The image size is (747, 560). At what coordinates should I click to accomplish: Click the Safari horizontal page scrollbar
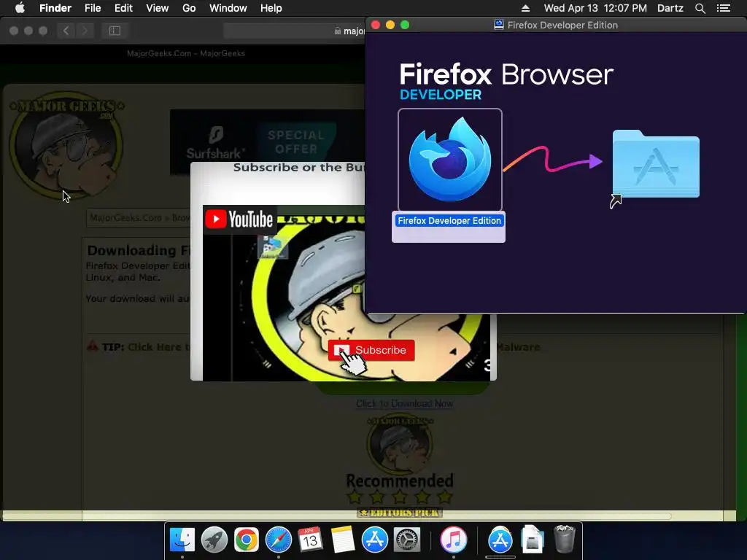(x=336, y=516)
